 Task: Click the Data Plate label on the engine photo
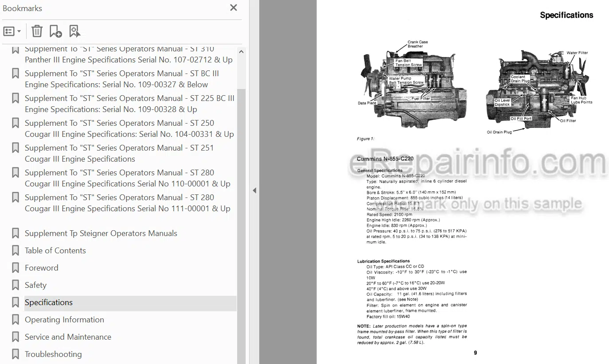[367, 103]
